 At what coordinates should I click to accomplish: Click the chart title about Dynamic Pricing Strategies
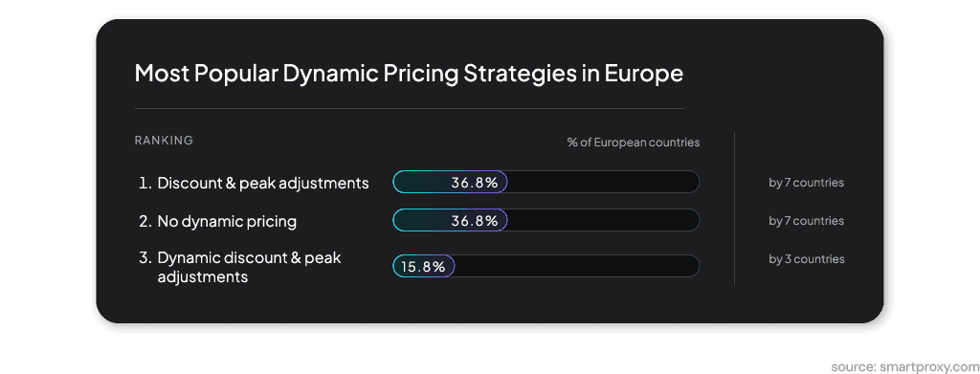click(x=409, y=74)
